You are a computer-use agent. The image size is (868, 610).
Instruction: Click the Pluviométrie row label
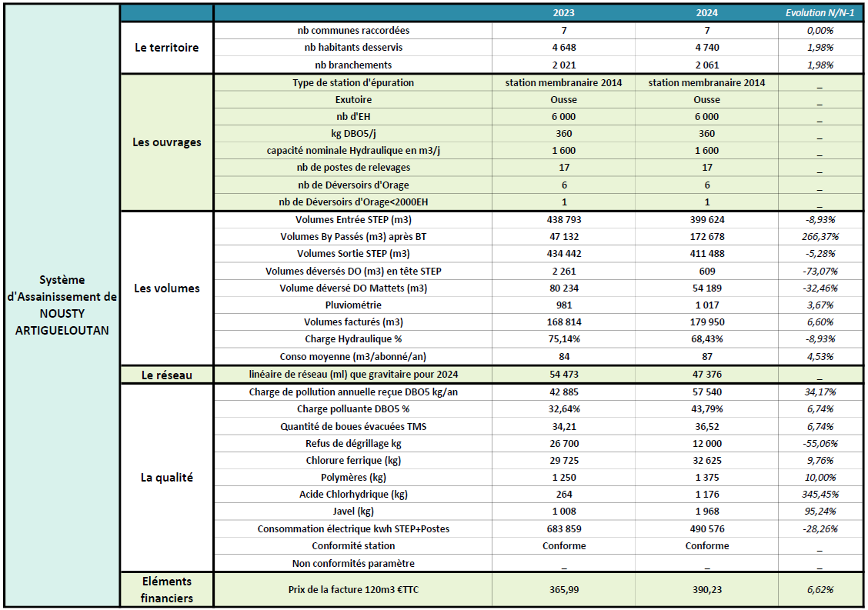(353, 305)
